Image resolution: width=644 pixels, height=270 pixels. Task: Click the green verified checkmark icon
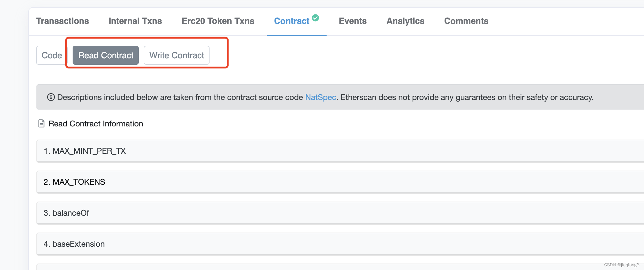(x=316, y=18)
